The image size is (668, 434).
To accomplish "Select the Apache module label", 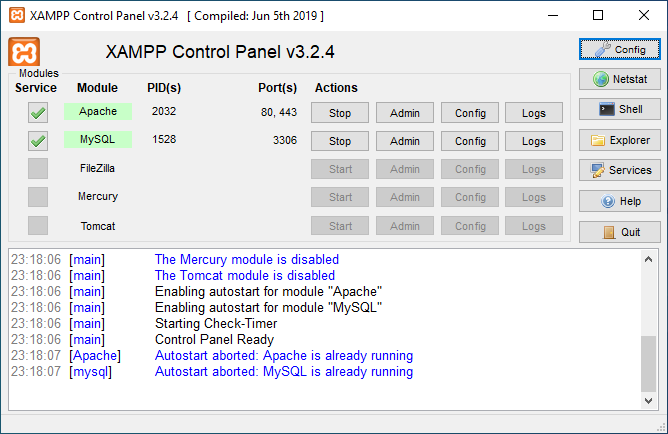I will [98, 112].
